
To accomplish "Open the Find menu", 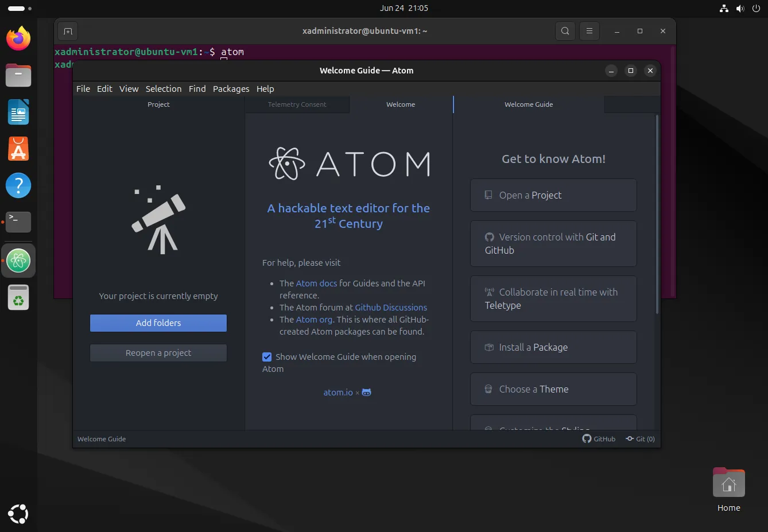I will [x=197, y=89].
